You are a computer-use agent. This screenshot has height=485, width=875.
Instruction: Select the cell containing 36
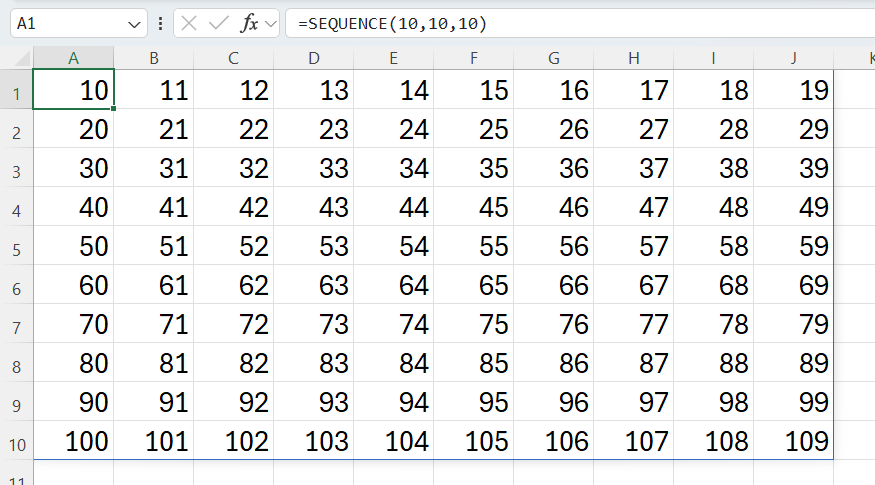554,167
